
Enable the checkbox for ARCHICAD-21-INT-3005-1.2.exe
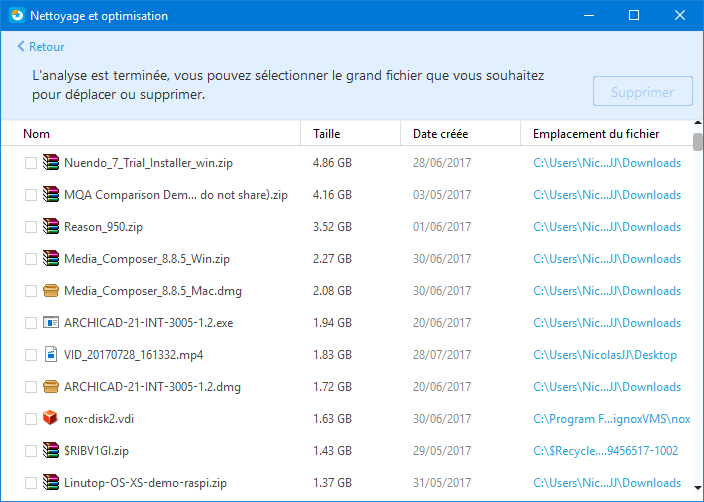(31, 323)
